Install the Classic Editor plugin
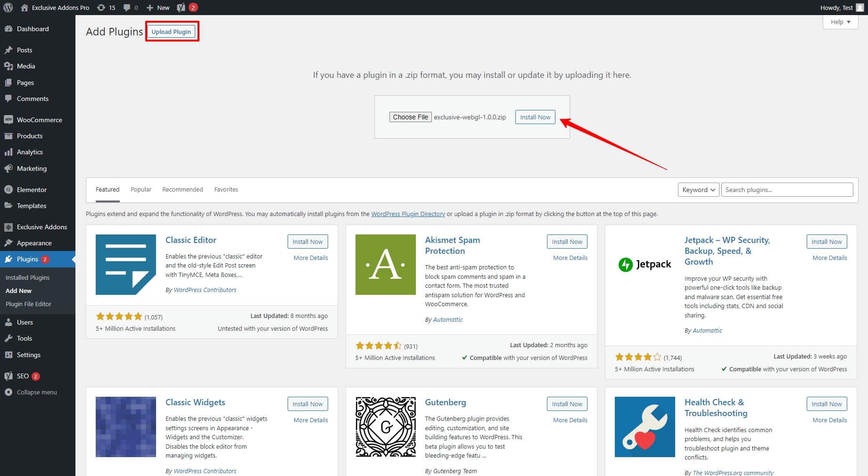868x476 pixels. (307, 242)
